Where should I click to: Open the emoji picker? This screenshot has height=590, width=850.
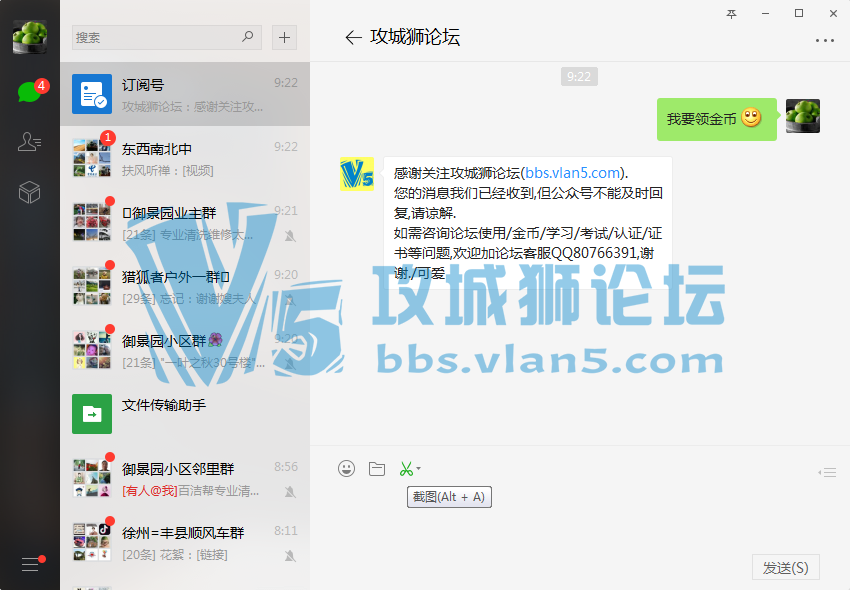(x=346, y=468)
